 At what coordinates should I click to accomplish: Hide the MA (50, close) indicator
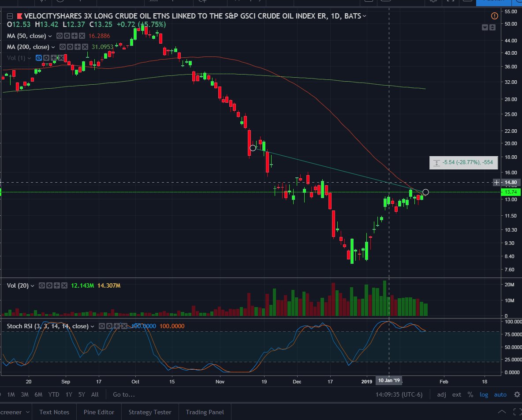pyautogui.click(x=60, y=36)
